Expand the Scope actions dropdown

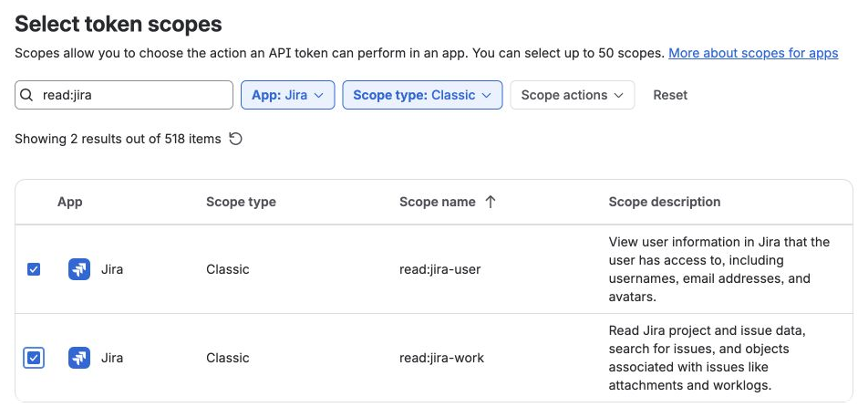tap(573, 95)
